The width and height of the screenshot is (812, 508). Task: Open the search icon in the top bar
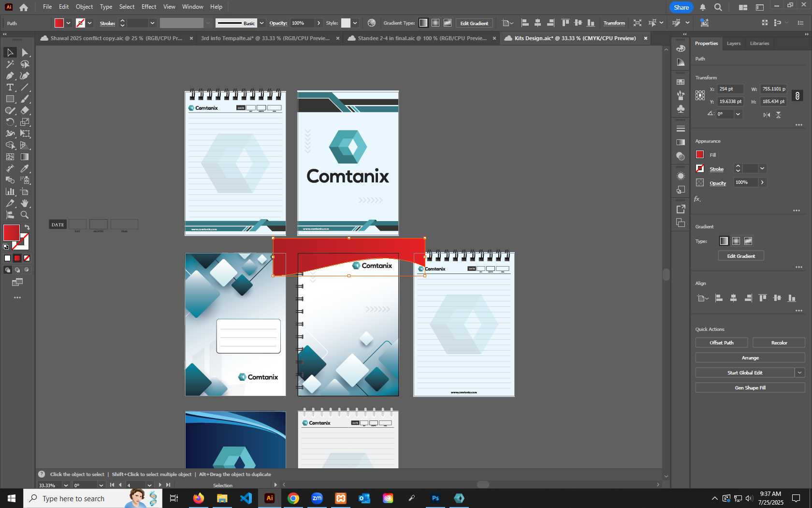tap(718, 7)
